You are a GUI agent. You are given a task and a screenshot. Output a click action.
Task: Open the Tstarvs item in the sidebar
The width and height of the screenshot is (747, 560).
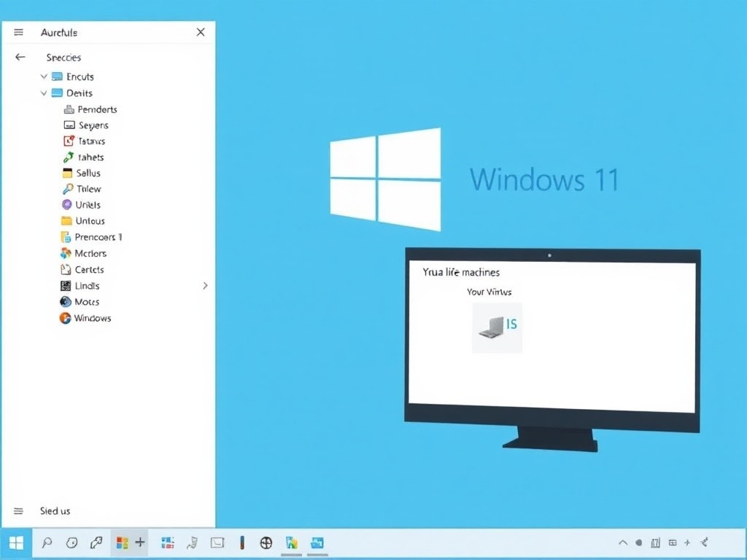click(69, 141)
